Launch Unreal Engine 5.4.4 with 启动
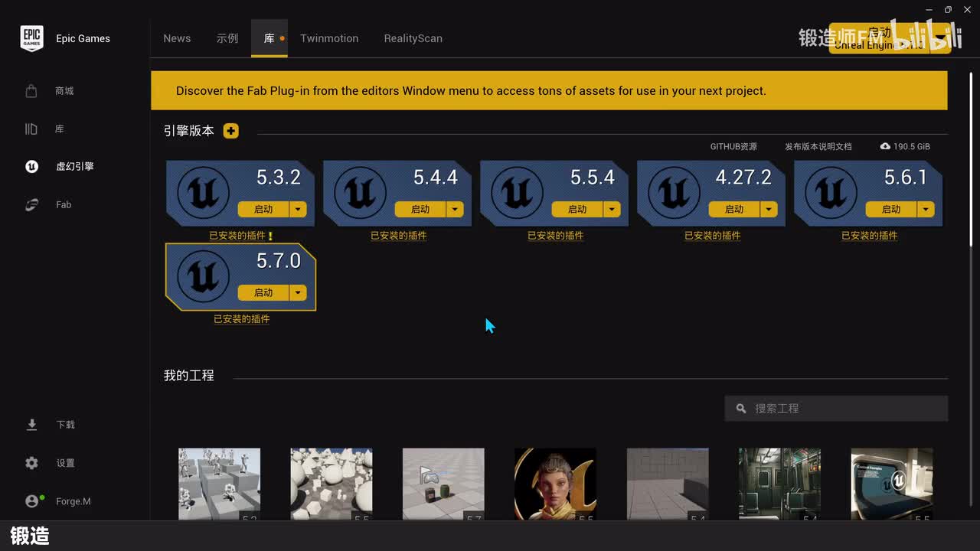Viewport: 980px width, 551px height. pyautogui.click(x=420, y=209)
